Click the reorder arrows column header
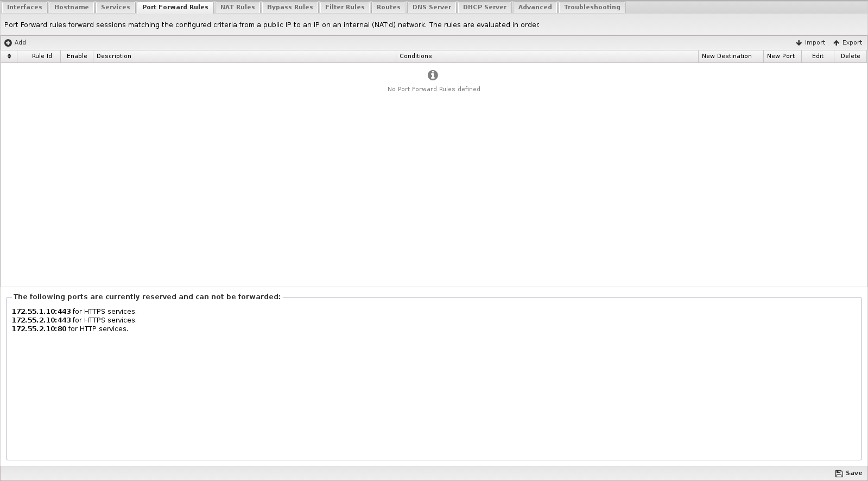This screenshot has width=868, height=481. [9, 56]
